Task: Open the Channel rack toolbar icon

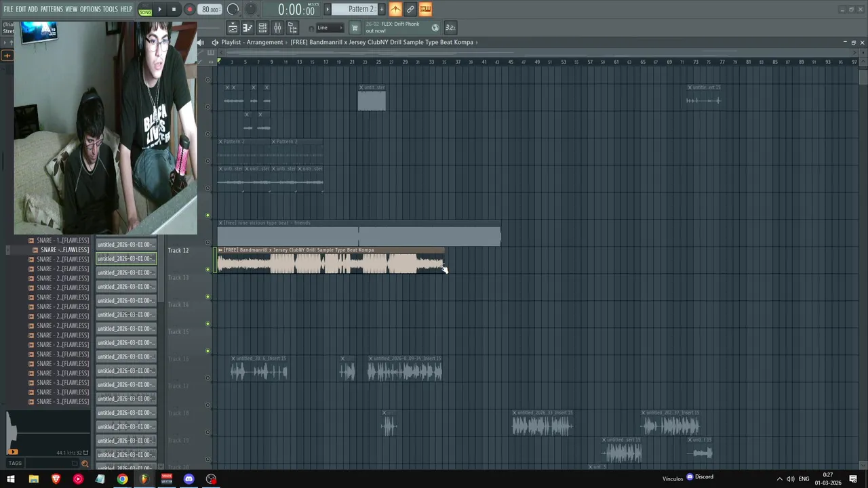Action: [262, 28]
